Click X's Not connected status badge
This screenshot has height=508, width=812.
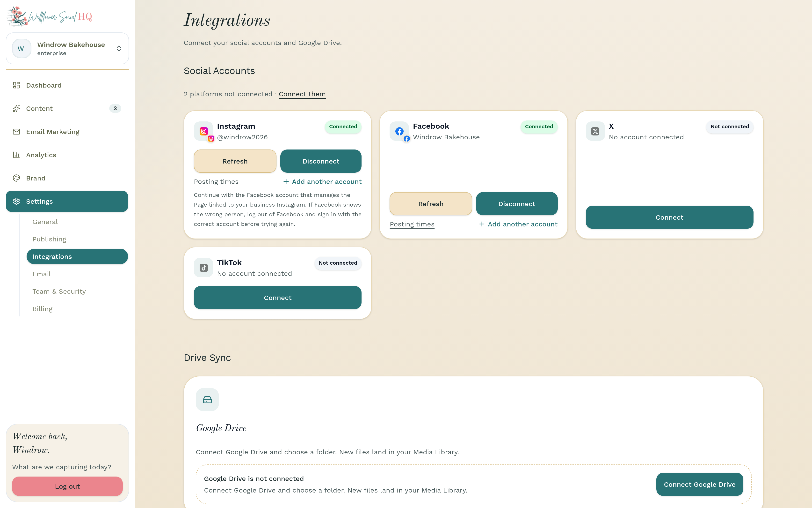click(729, 127)
